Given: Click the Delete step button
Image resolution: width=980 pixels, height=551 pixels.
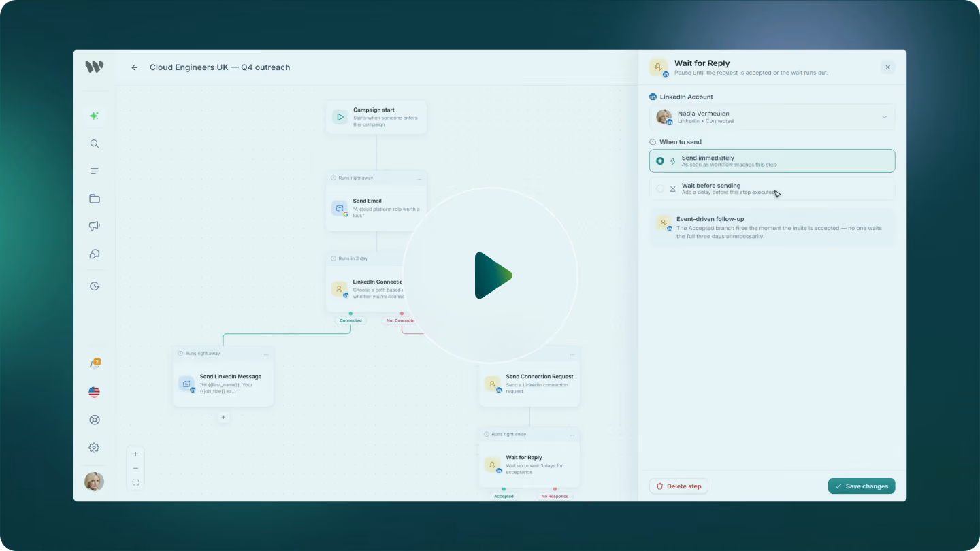Looking at the screenshot, I should (679, 486).
